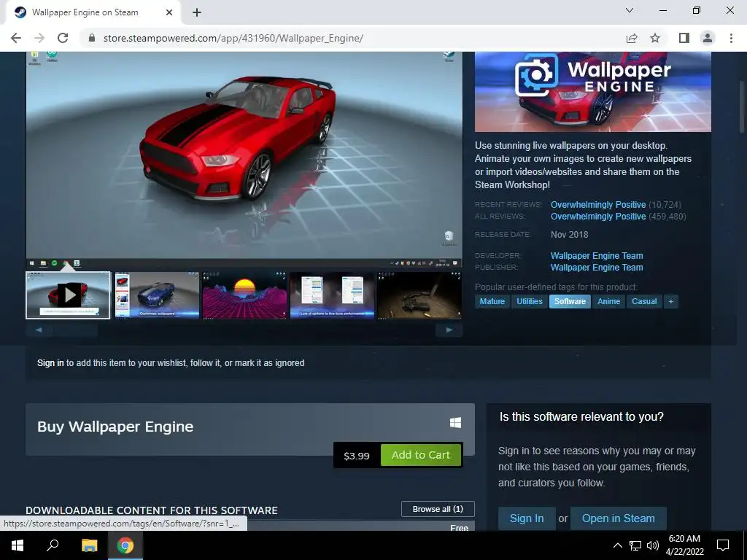
Task: Open the notifications center icon
Action: 723,545
